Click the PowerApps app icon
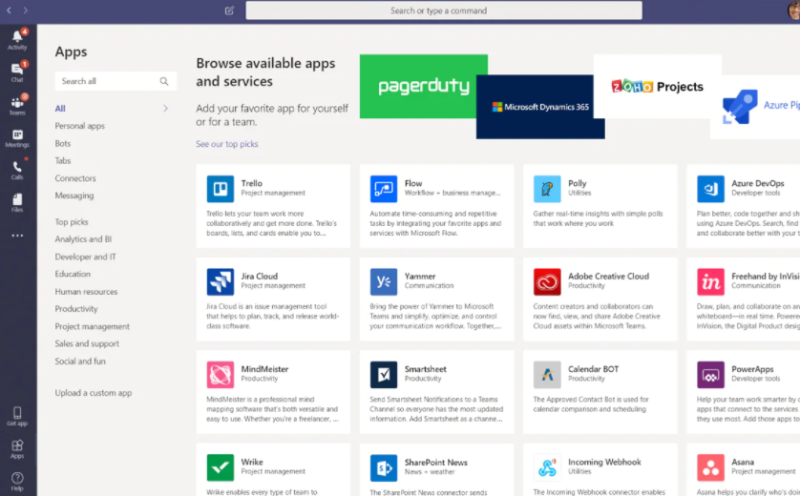Image resolution: width=800 pixels, height=496 pixels. pyautogui.click(x=711, y=375)
